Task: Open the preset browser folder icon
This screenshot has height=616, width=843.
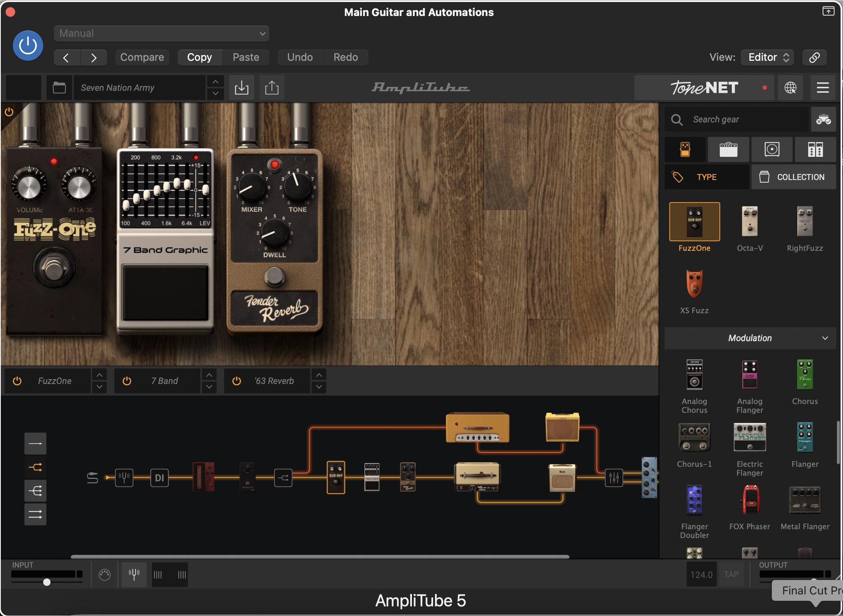Action: click(x=59, y=88)
